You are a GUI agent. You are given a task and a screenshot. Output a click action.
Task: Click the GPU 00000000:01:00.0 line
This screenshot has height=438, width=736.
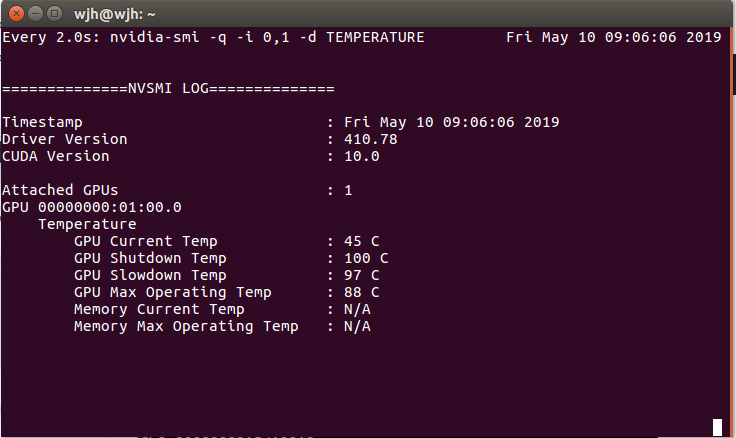[92, 207]
